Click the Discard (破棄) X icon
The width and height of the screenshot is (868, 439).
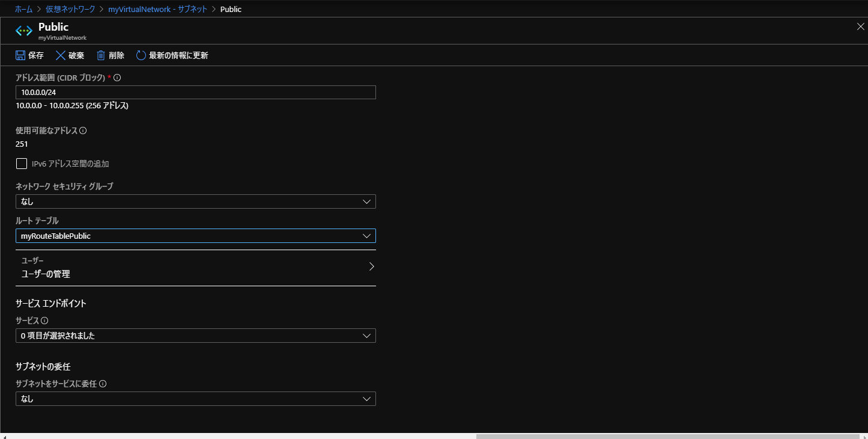click(x=60, y=55)
